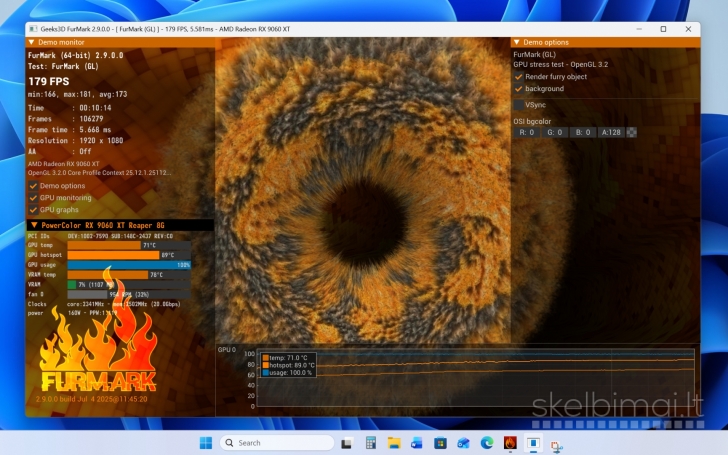
Task: Open the Windows Start menu
Action: pos(205,442)
